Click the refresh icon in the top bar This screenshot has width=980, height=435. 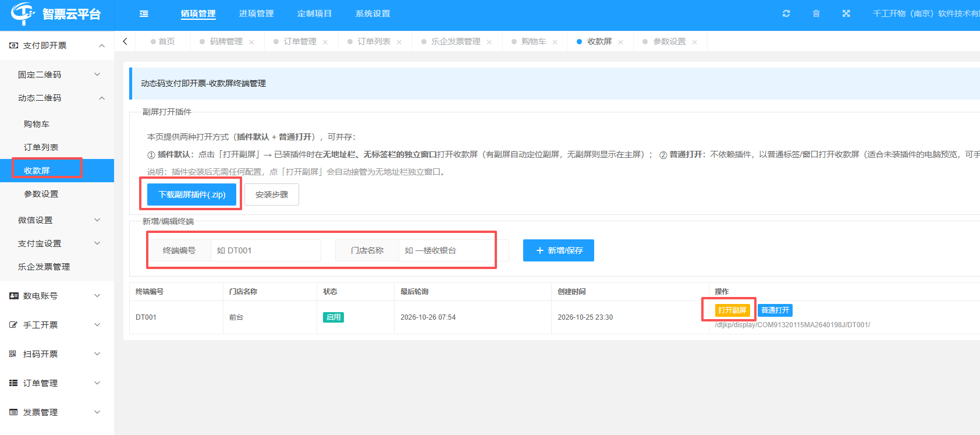point(786,13)
